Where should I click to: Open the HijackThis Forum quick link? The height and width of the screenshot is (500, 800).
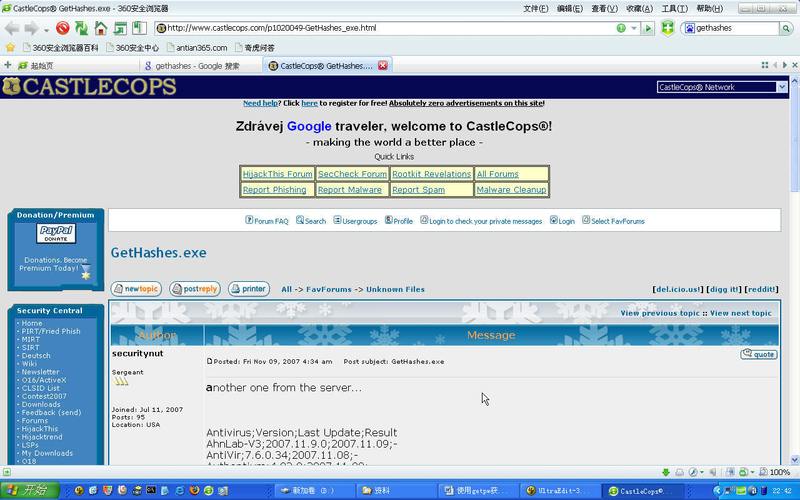coord(277,174)
